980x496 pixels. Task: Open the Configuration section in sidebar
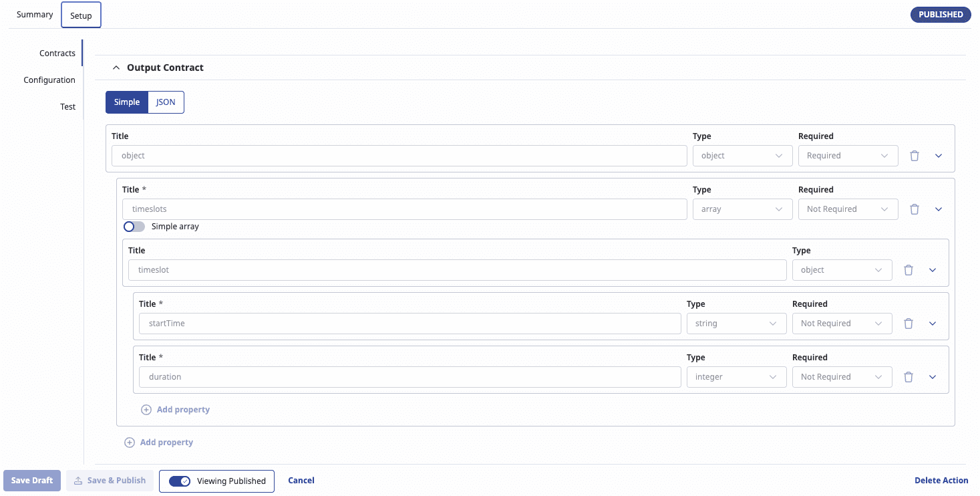click(x=49, y=80)
